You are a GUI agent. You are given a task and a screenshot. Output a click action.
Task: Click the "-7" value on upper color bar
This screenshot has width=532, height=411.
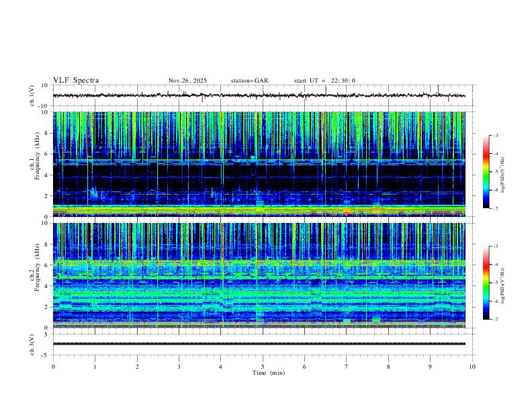pyautogui.click(x=495, y=208)
